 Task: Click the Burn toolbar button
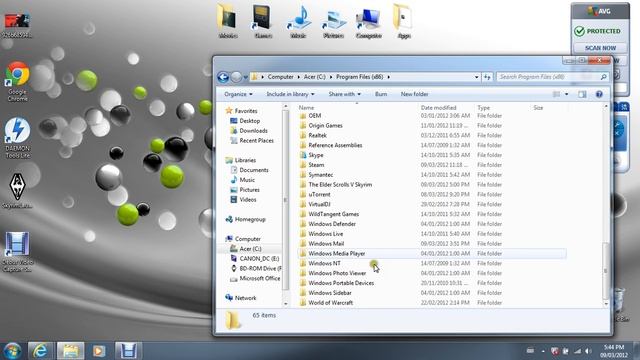[x=381, y=94]
